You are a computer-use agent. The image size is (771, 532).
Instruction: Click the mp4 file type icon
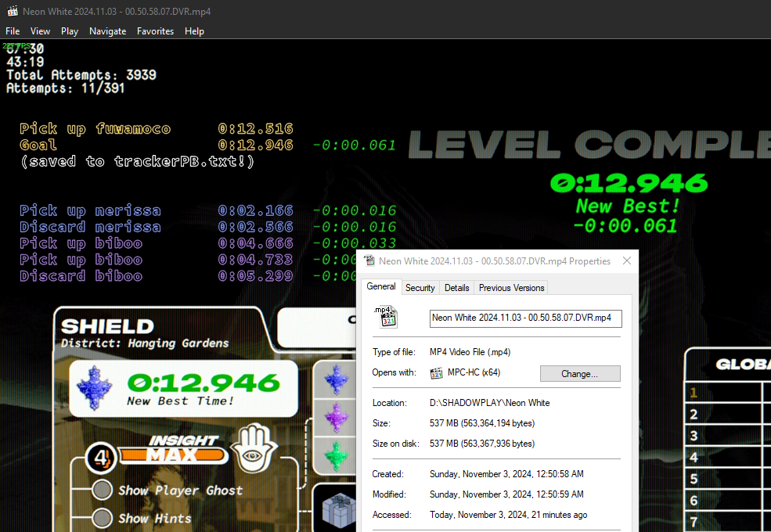pos(386,317)
